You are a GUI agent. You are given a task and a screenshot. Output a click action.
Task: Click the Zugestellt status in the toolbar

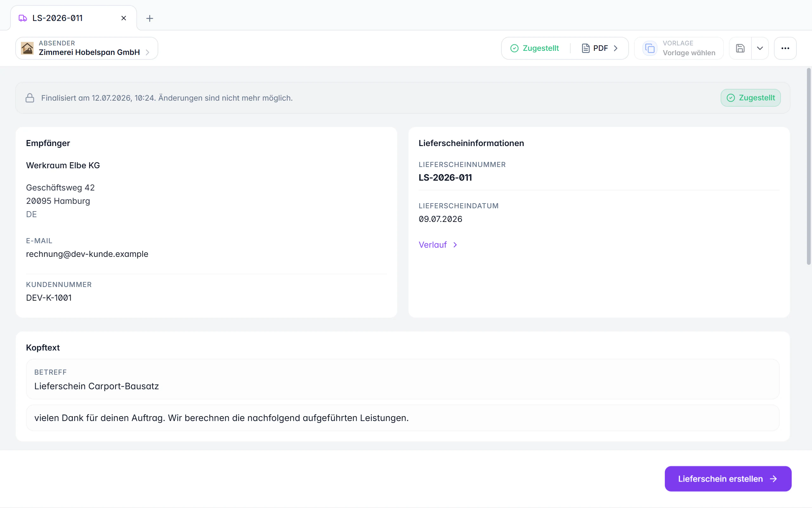tap(534, 48)
